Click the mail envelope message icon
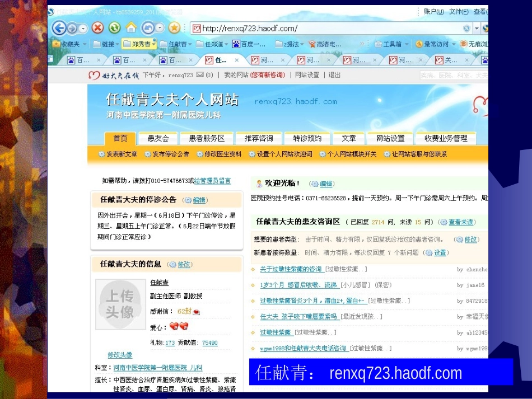Screen dimensions: 532x399 coord(199,75)
